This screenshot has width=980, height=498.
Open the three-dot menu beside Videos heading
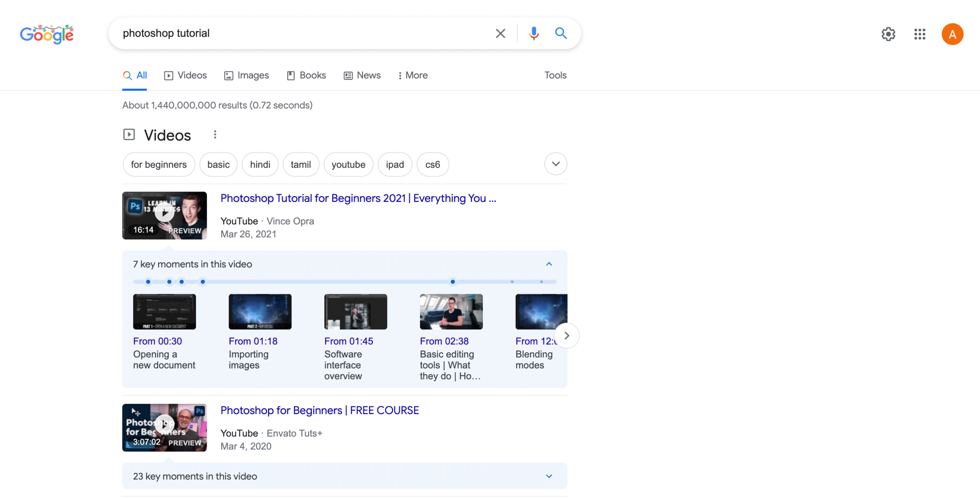pos(215,135)
